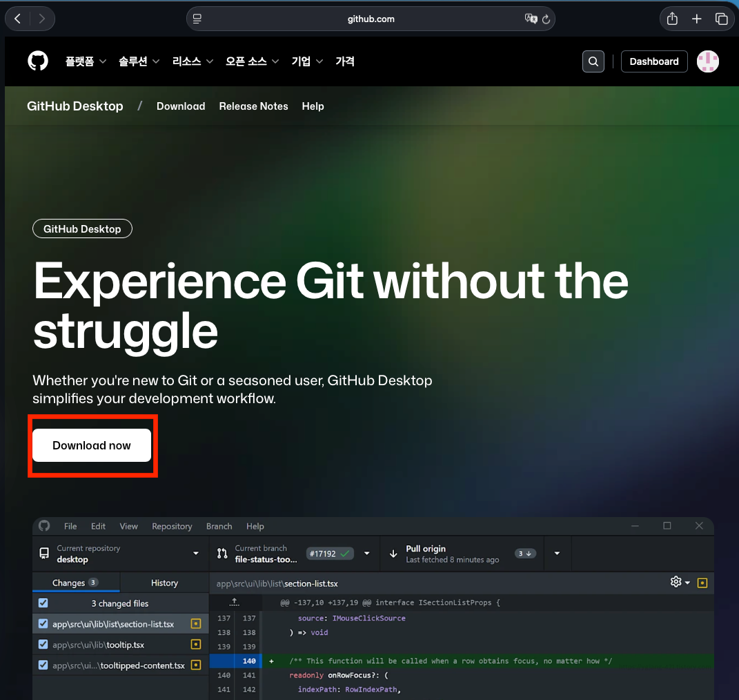739x700 pixels.
Task: Expand the 리소스 menu
Action: click(193, 61)
